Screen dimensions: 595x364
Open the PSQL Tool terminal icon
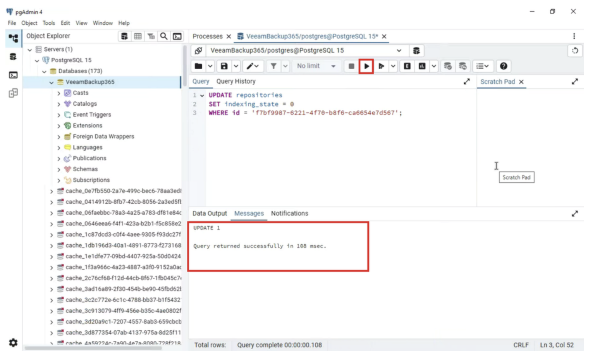[177, 36]
